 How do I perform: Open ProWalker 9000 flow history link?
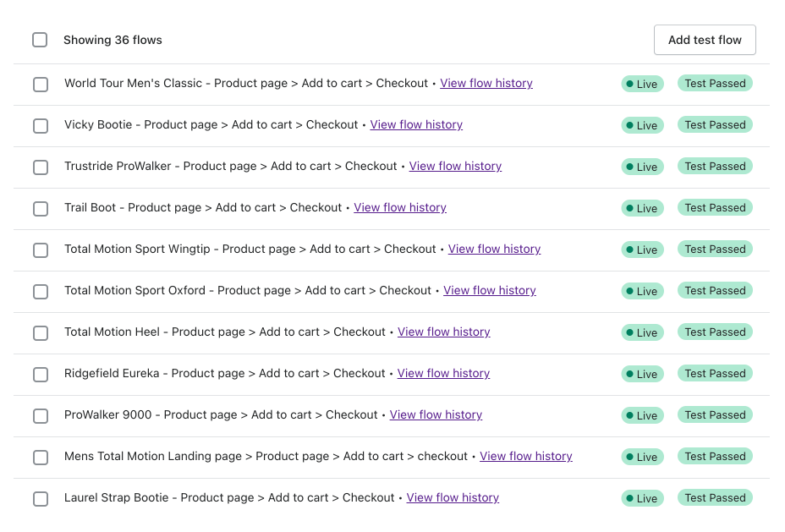436,415
